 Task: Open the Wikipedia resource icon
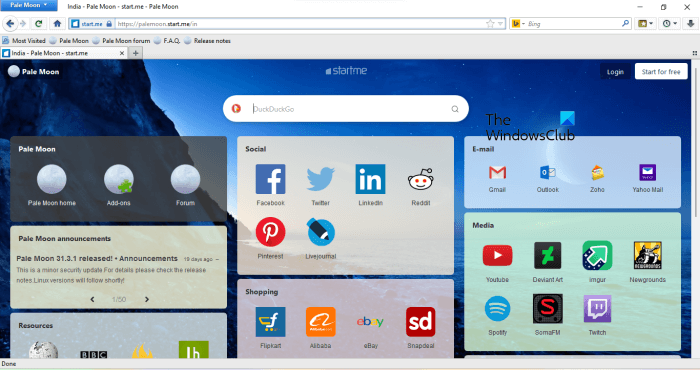point(43,350)
